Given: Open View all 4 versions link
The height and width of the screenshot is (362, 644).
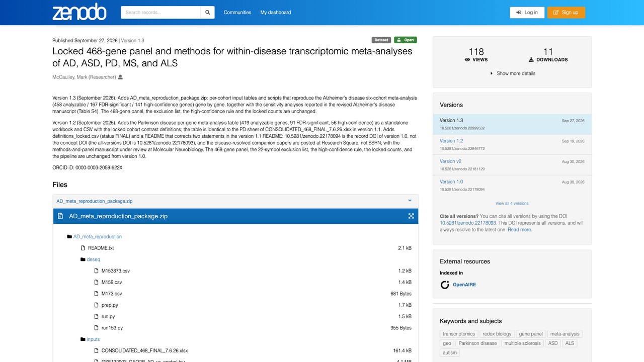Looking at the screenshot, I should (512, 204).
